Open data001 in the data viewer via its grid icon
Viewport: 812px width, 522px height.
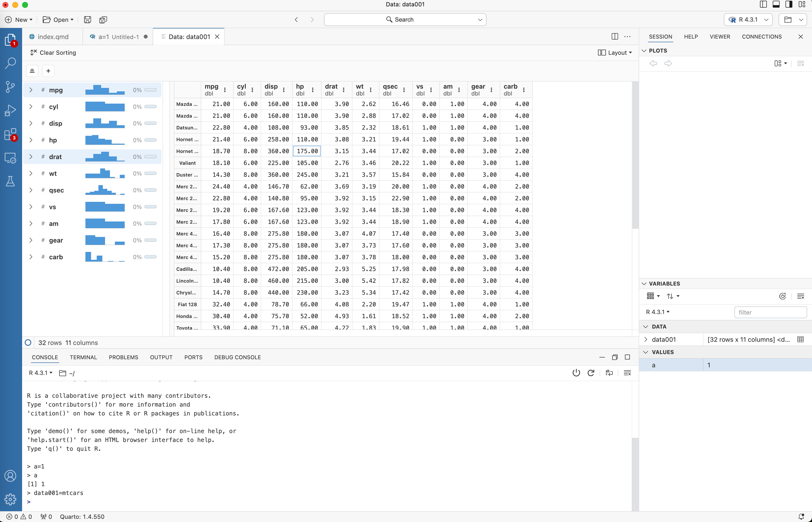(x=800, y=339)
